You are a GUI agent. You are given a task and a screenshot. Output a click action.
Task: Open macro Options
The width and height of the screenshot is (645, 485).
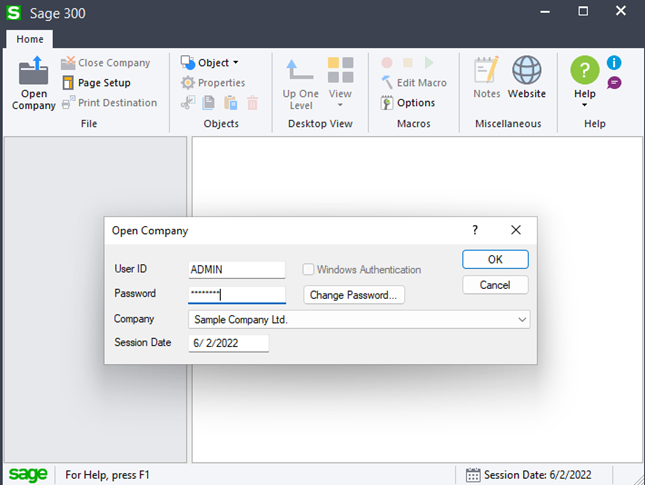pyautogui.click(x=408, y=103)
